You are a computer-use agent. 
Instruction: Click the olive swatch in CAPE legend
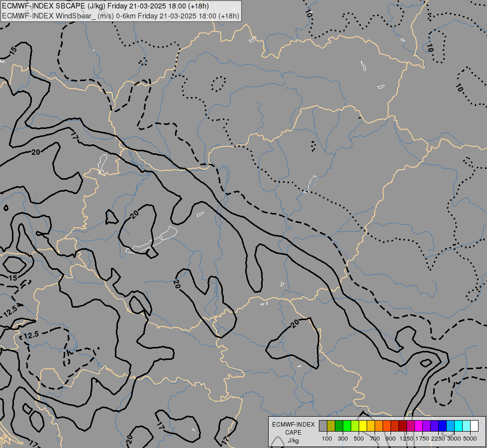point(331,426)
